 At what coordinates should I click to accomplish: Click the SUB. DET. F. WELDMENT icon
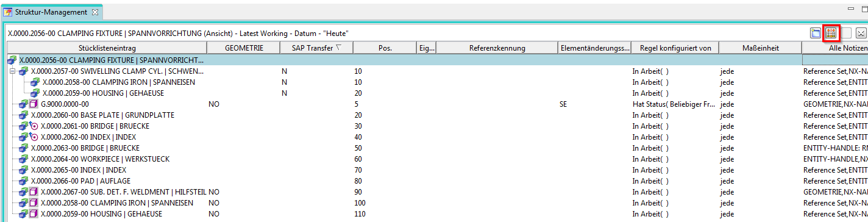[x=34, y=192]
